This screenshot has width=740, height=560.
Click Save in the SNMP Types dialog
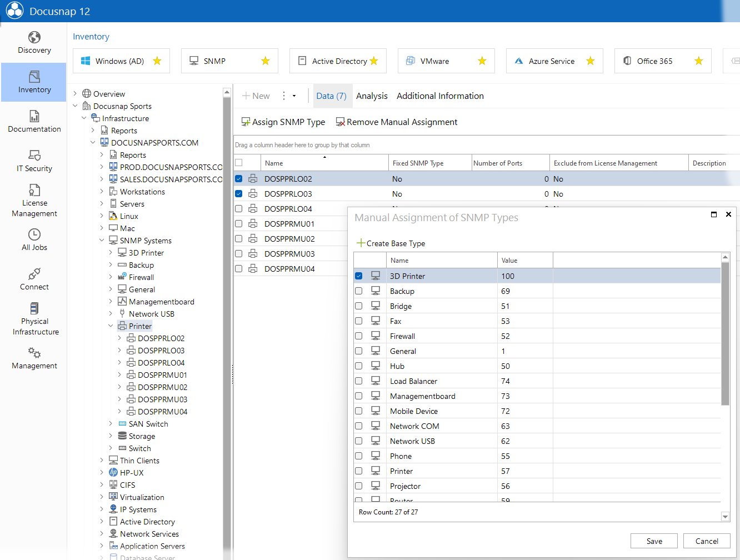pos(654,541)
